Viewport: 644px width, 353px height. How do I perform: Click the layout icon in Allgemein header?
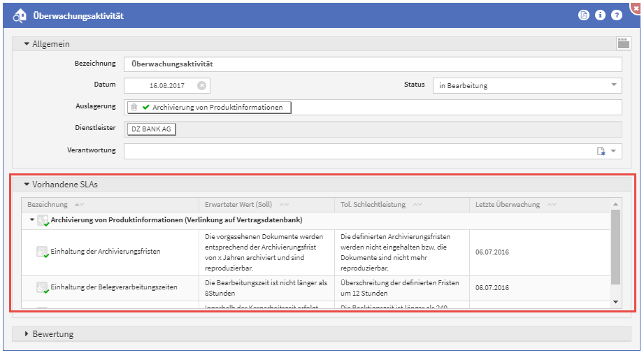623,43
